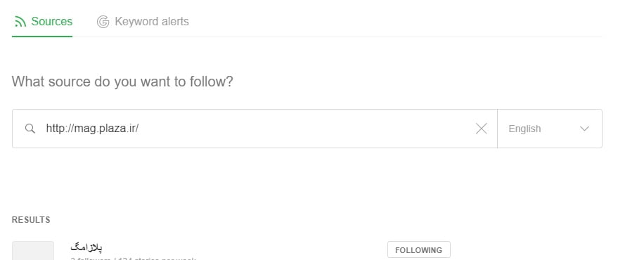This screenshot has height=260, width=644.
Task: Clear the search box with the X icon
Action: [x=482, y=129]
